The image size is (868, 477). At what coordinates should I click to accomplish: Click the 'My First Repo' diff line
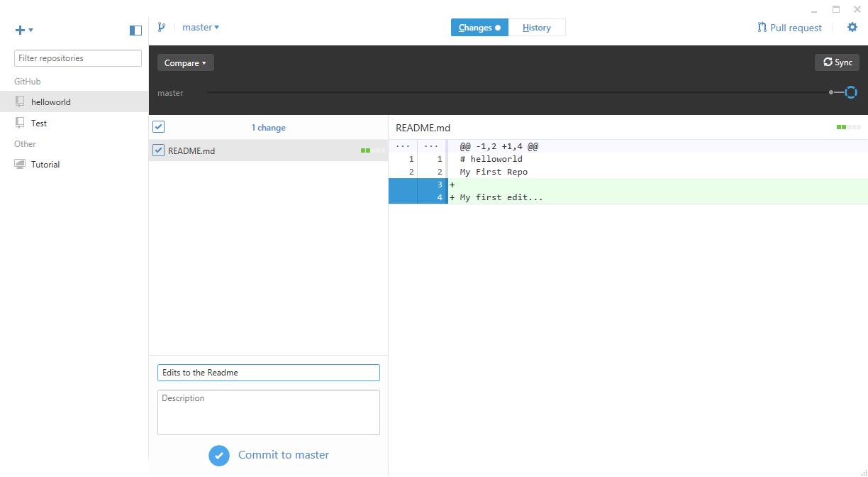point(494,172)
